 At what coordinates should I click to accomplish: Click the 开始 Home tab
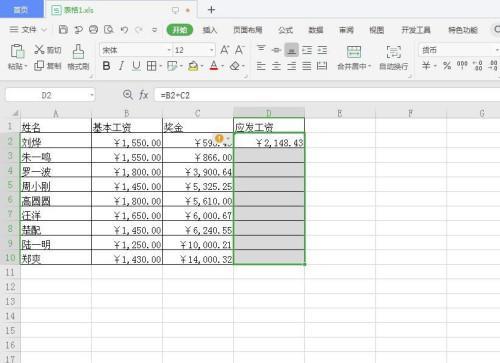pyautogui.click(x=180, y=30)
